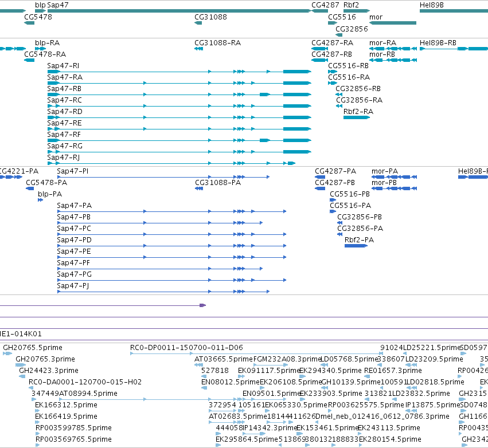Viewport: 488px width, 448px height.
Task: Select the CG31088-PA protein label
Action: pyautogui.click(x=218, y=183)
